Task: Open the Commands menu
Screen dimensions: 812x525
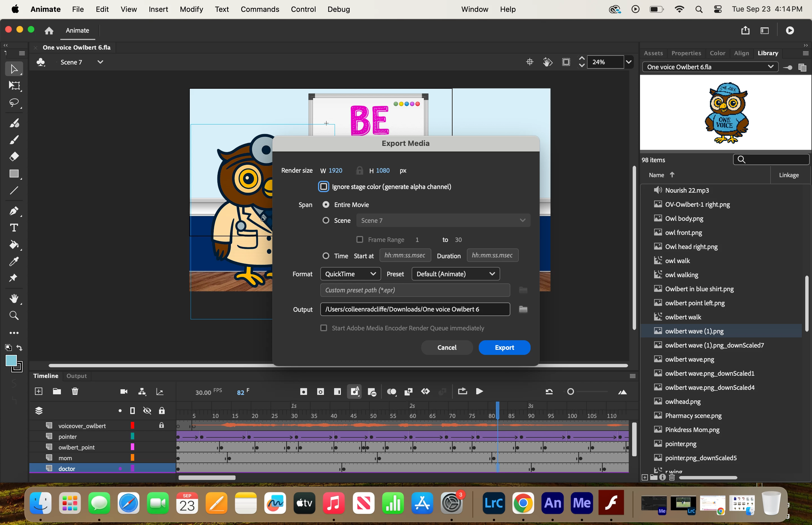Action: 260,9
